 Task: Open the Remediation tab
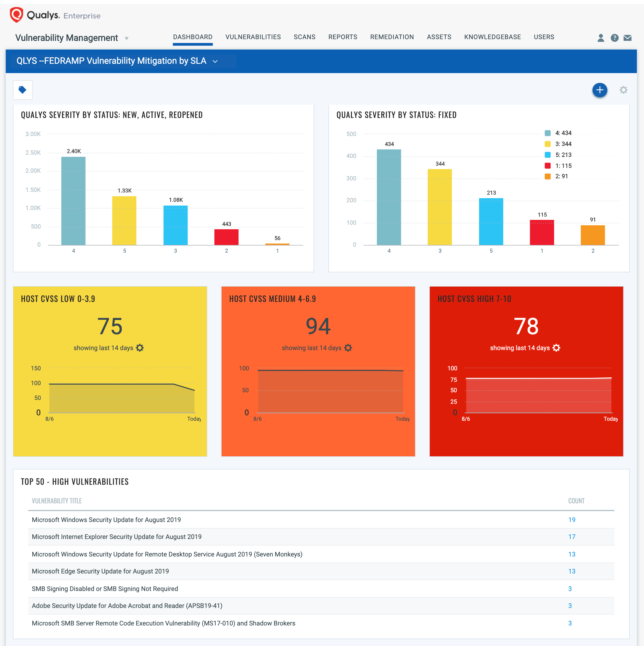(x=392, y=37)
